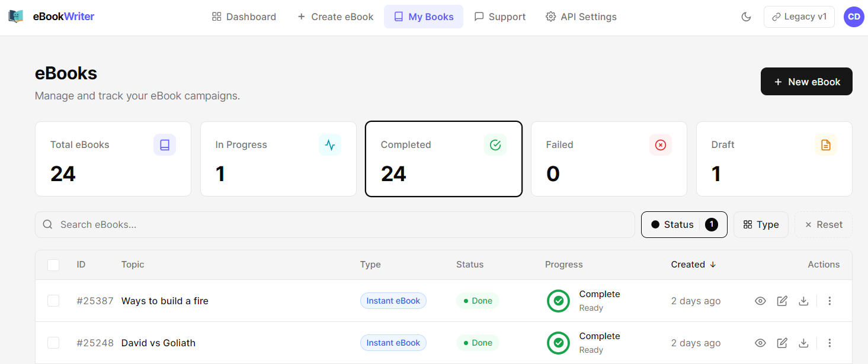Image resolution: width=868 pixels, height=364 pixels.
Task: Click the topic David vs Goliath
Action: [x=158, y=343]
